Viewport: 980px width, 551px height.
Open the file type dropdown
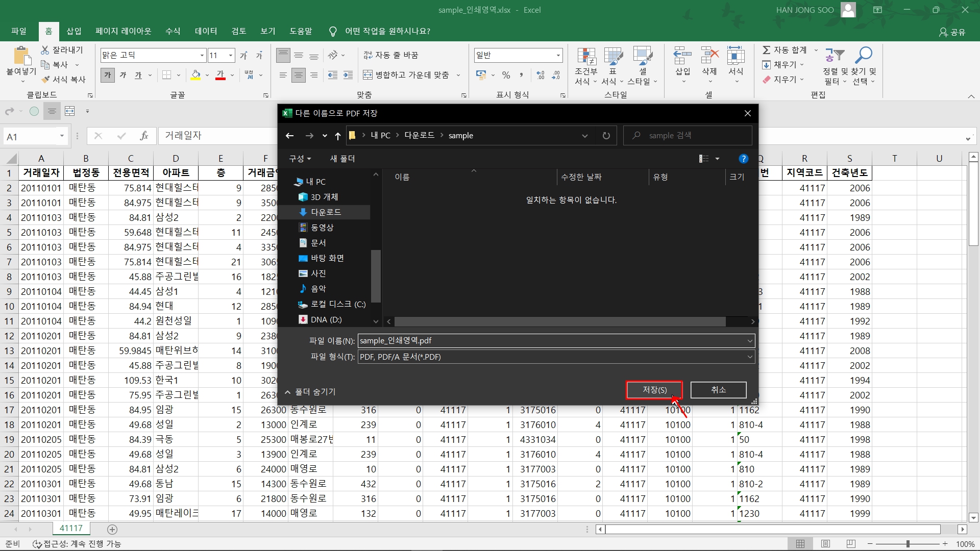[x=749, y=357]
